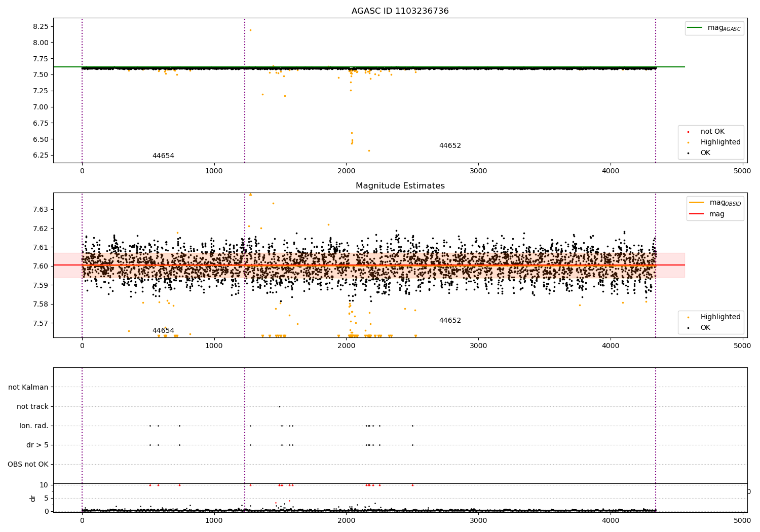The width and height of the screenshot is (760, 532).
Task: Click 'Highlighted' legend entry in Magnitude Estimates plot
Action: click(714, 317)
